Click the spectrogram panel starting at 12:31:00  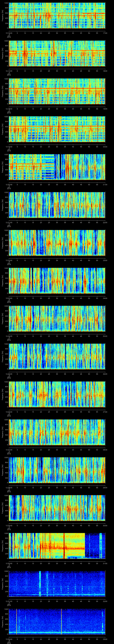[57, 584]
